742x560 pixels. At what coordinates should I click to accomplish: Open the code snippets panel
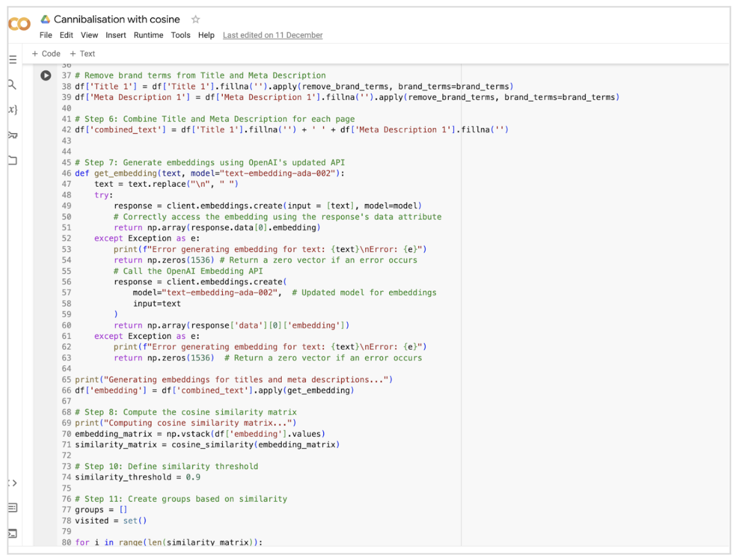click(x=12, y=483)
